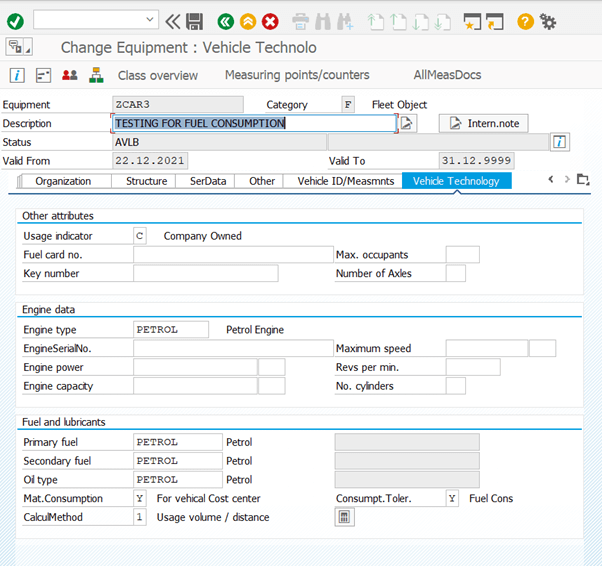
Task: Click the Key number field
Action: tap(205, 273)
